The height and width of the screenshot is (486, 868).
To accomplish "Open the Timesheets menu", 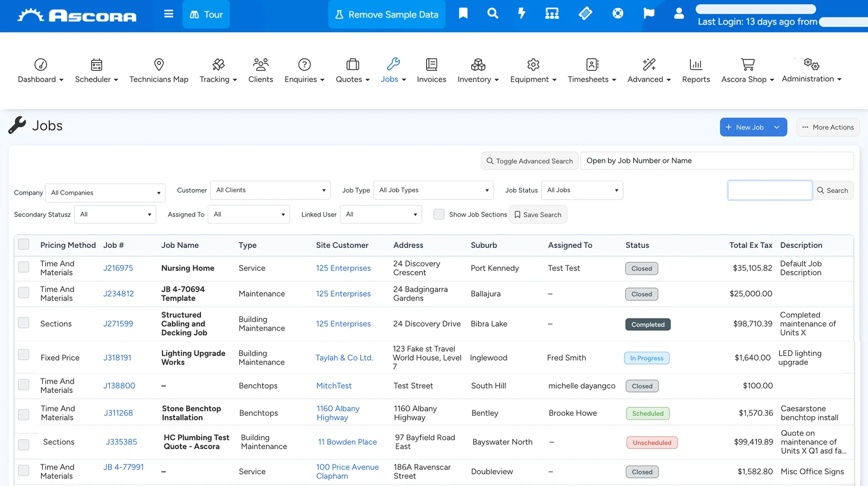I will click(x=592, y=71).
